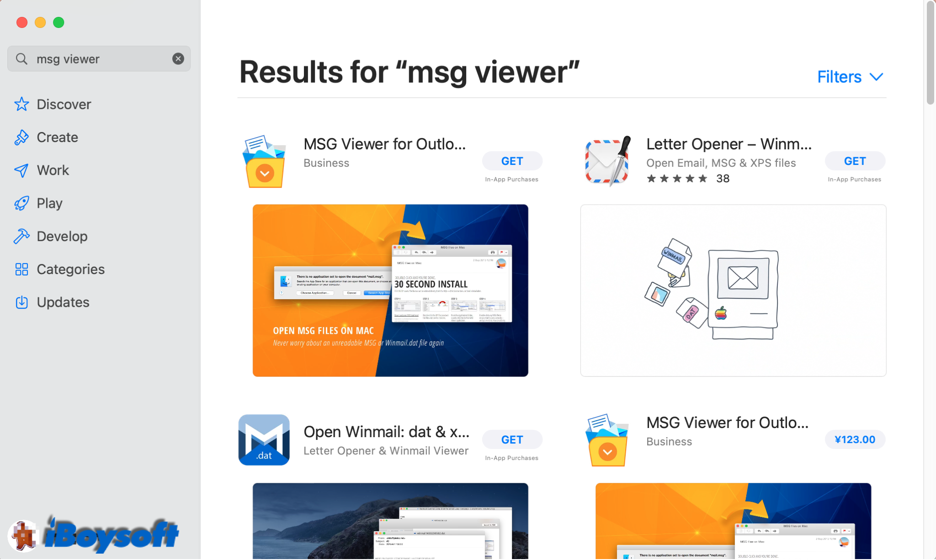Click GET button for Letter Opener app
The height and width of the screenshot is (560, 936).
[x=855, y=160]
